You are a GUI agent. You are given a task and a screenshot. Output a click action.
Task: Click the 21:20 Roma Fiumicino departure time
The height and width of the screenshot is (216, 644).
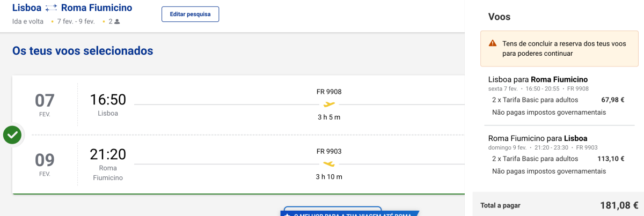coord(108,154)
